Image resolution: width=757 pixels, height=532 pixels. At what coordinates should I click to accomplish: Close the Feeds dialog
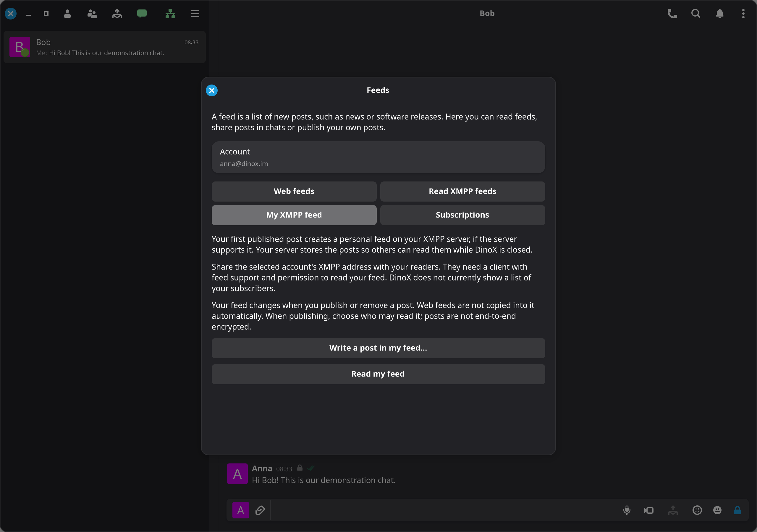click(x=212, y=90)
